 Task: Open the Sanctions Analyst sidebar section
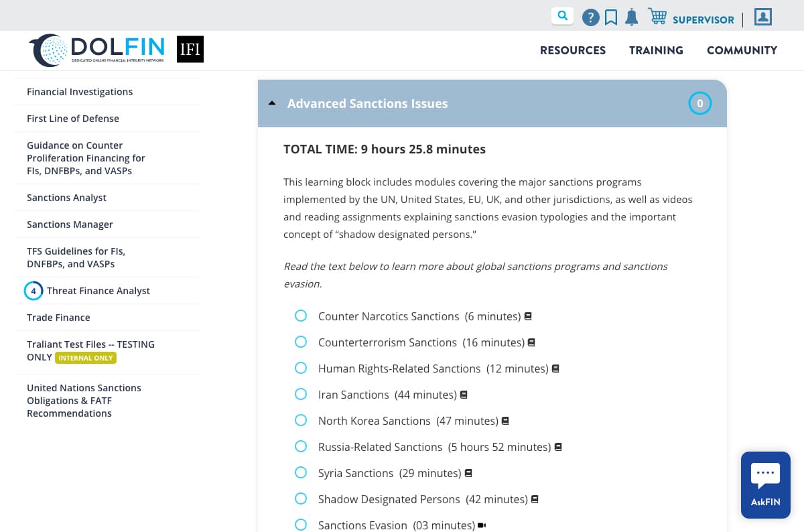coord(66,197)
